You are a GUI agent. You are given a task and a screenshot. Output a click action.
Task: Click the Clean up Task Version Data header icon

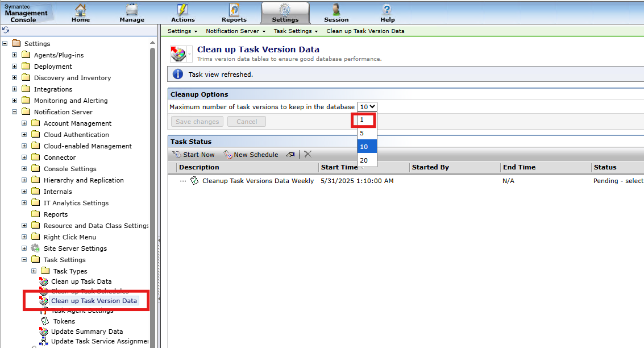coord(178,54)
